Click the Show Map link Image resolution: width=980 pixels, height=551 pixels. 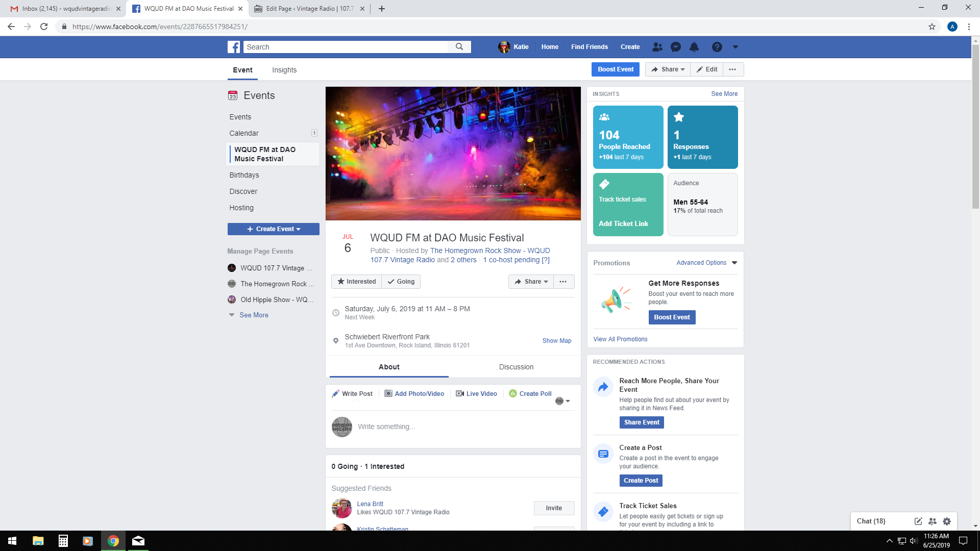pyautogui.click(x=556, y=341)
